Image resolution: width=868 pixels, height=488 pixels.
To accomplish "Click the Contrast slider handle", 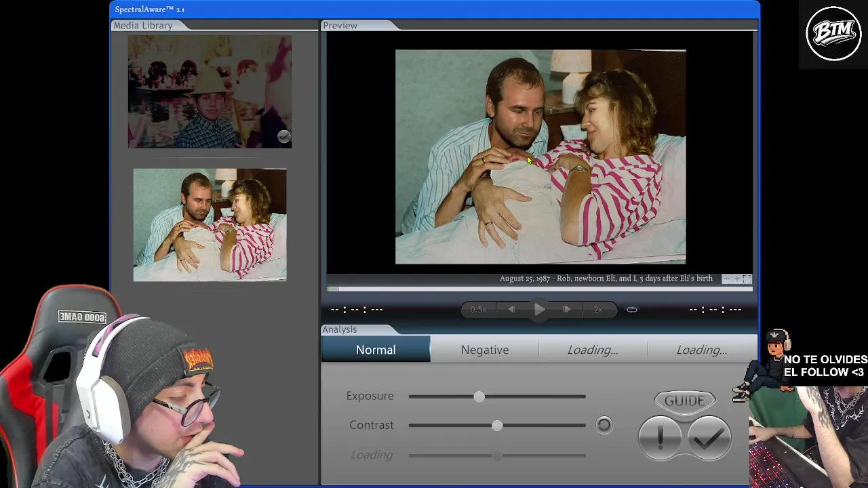I will [497, 425].
